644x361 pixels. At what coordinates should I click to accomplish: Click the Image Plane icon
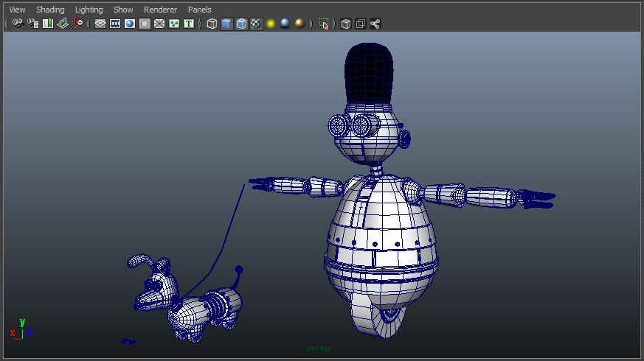pos(63,24)
